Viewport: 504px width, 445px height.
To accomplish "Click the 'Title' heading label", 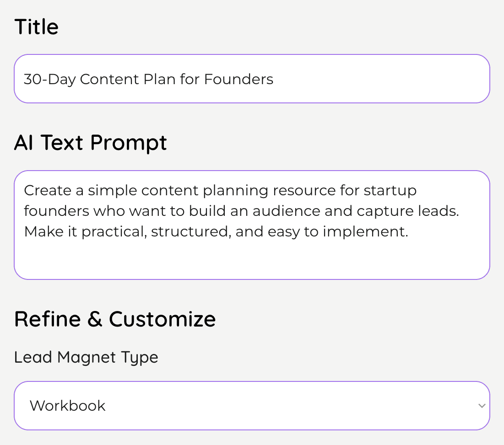I will [36, 27].
